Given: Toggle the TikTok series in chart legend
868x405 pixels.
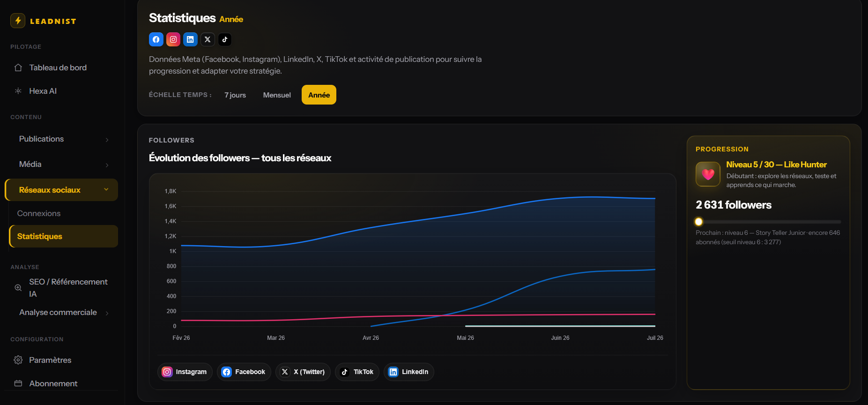Looking at the screenshot, I should (x=357, y=372).
